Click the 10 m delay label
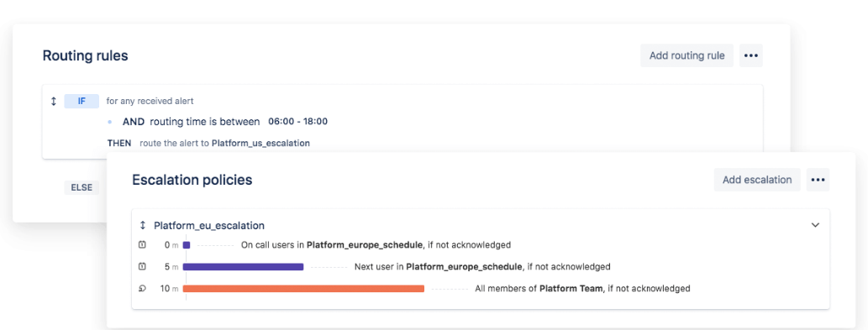Viewport: 868px width, 330px height. (x=170, y=289)
